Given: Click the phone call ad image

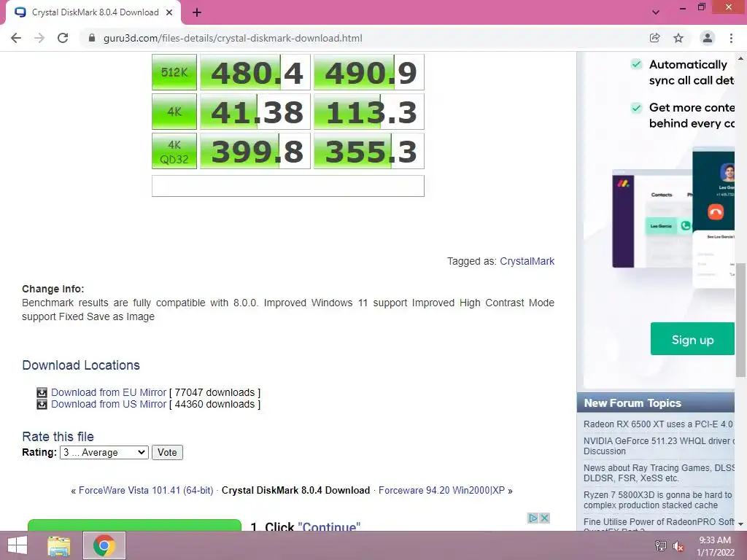Looking at the screenshot, I should 673,217.
